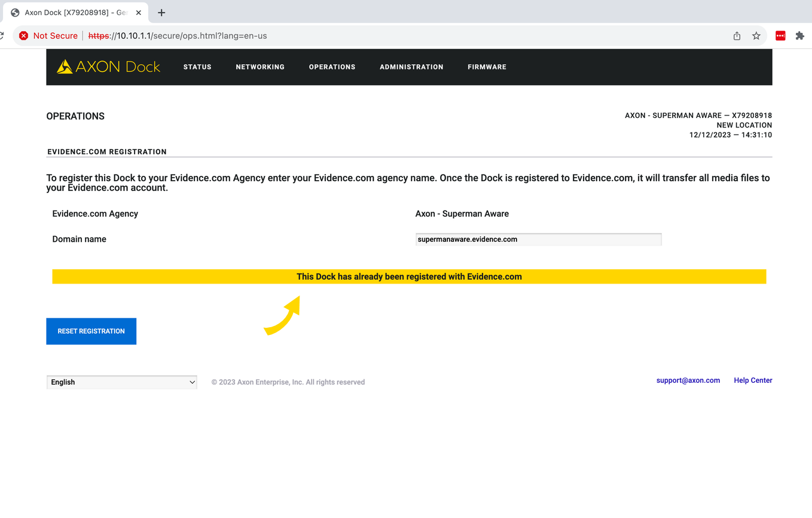The height and width of the screenshot is (518, 812).
Task: Open the red password manager extension
Action: [780, 36]
